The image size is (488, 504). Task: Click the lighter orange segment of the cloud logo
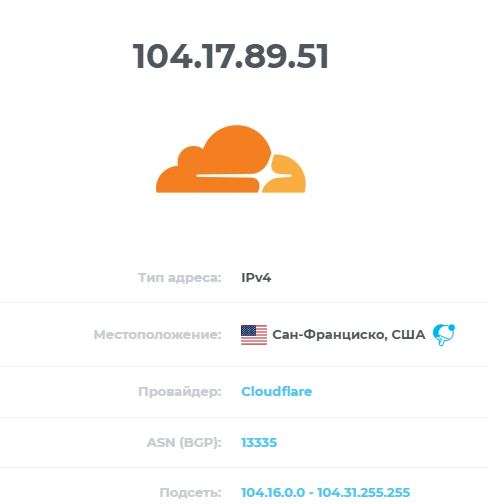pyautogui.click(x=285, y=173)
